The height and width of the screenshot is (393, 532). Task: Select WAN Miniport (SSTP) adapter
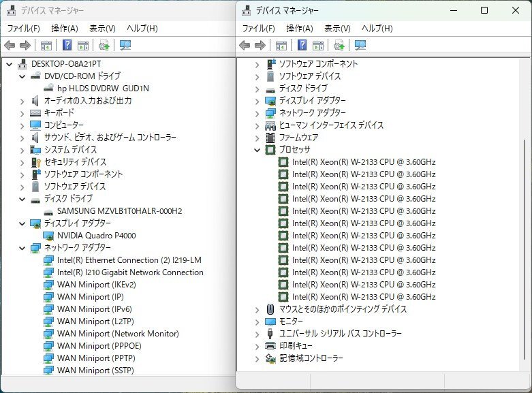click(x=95, y=370)
